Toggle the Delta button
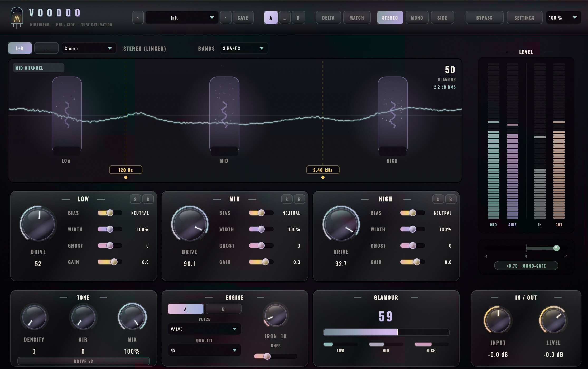The height and width of the screenshot is (369, 588). (x=328, y=18)
